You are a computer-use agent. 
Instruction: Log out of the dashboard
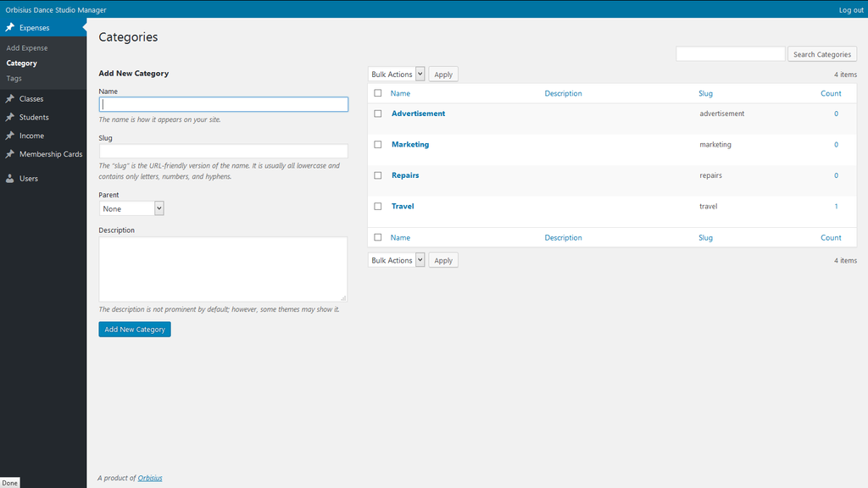[851, 10]
